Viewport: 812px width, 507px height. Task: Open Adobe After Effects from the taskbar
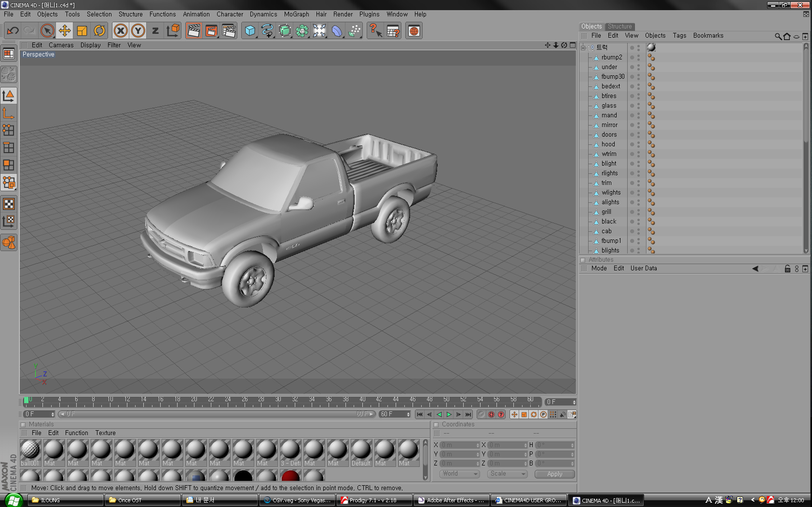(451, 500)
